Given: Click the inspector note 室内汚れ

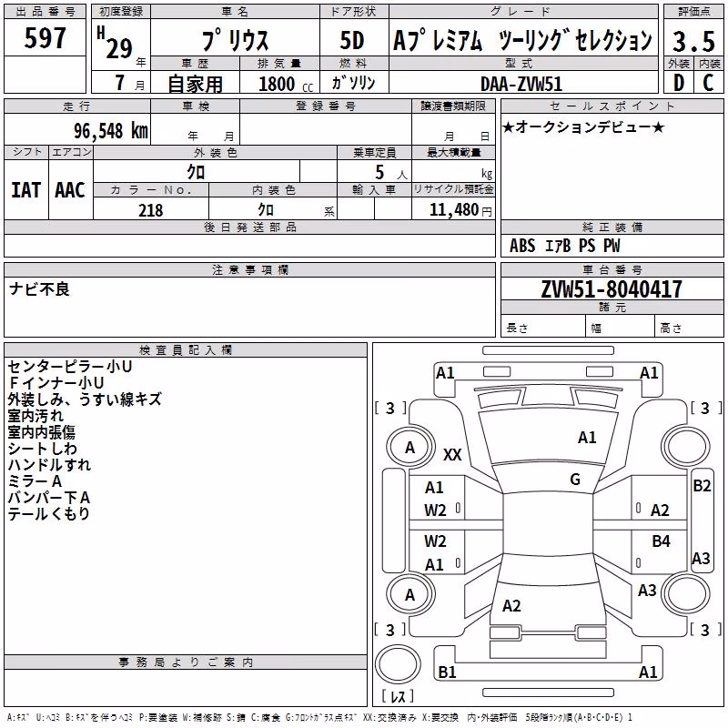Looking at the screenshot, I should coord(35,415).
